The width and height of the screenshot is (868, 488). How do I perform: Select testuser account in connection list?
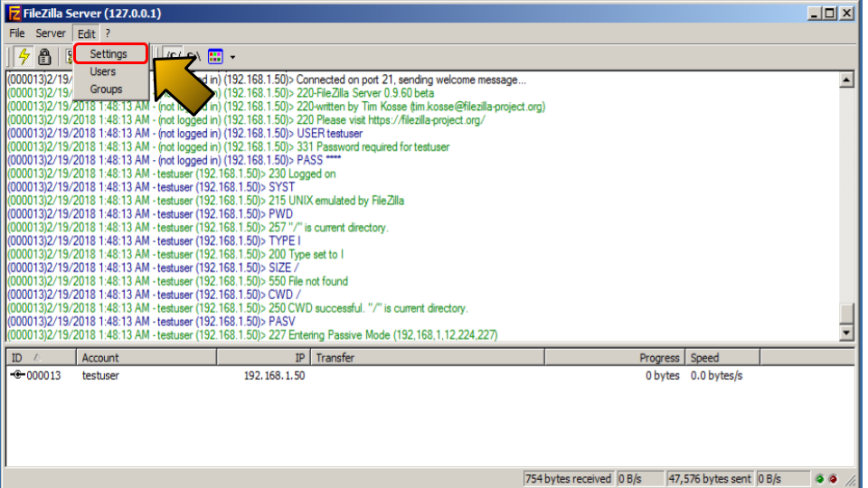(100, 375)
